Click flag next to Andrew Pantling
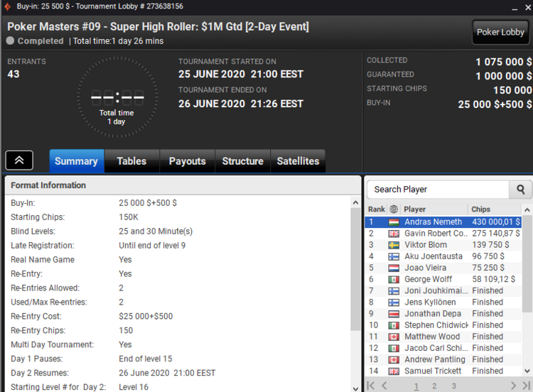533x392 pixels. click(x=394, y=360)
